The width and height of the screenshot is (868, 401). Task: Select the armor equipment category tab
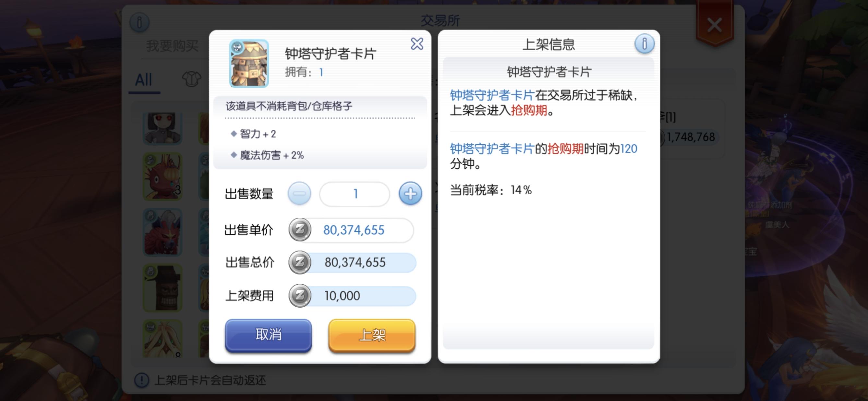coord(191,80)
